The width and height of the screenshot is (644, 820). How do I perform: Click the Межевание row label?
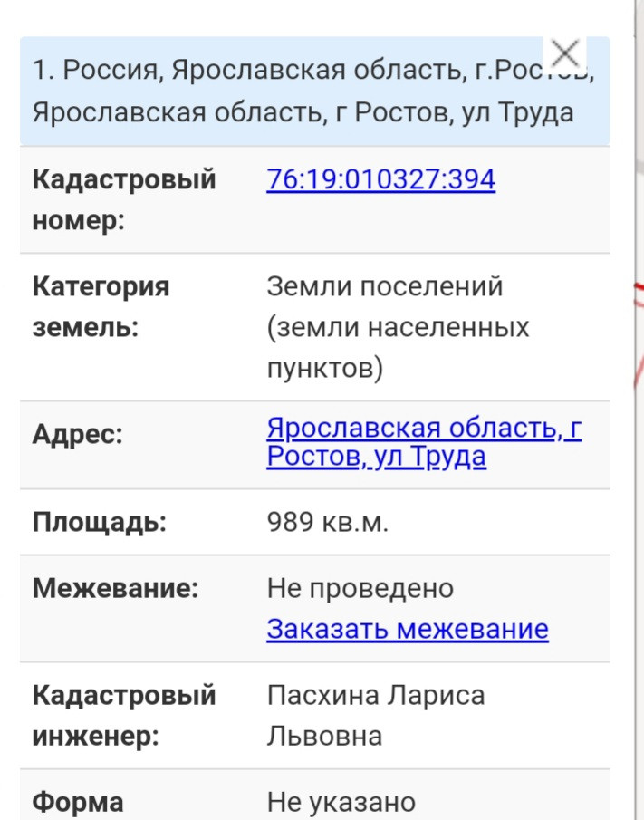pyautogui.click(x=115, y=589)
